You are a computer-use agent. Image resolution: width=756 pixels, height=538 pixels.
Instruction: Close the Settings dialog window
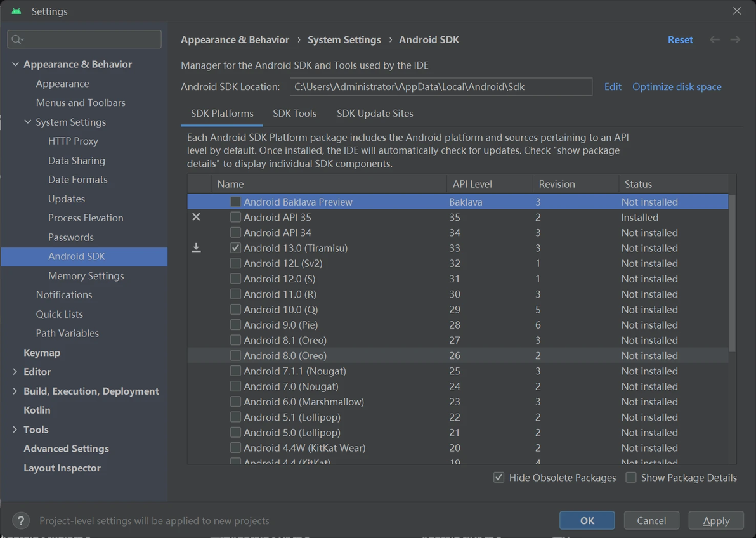pyautogui.click(x=737, y=11)
